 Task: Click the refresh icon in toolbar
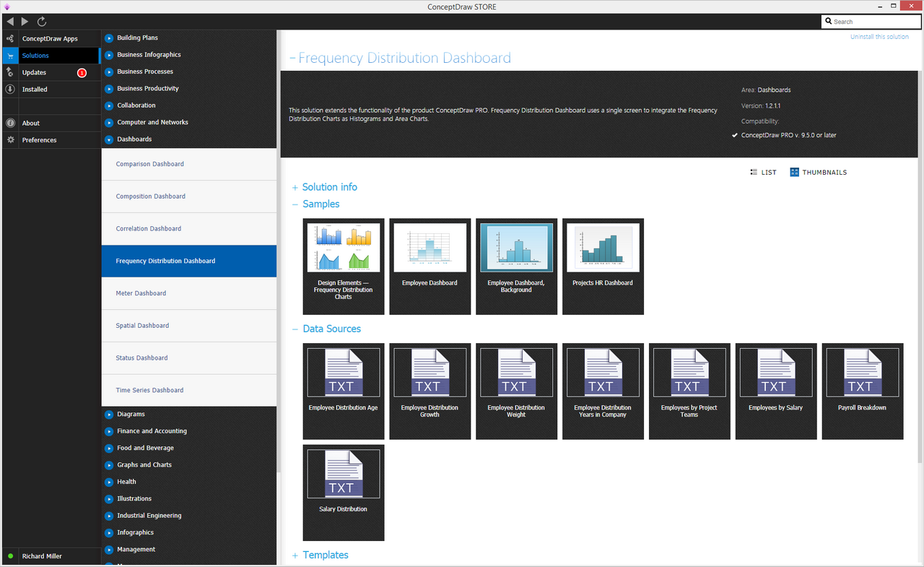pos(42,22)
